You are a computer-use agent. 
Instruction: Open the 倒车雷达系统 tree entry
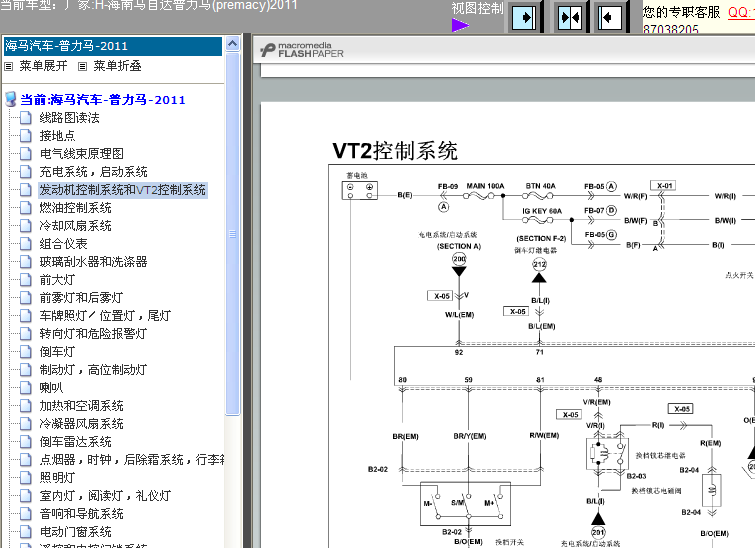tap(75, 442)
